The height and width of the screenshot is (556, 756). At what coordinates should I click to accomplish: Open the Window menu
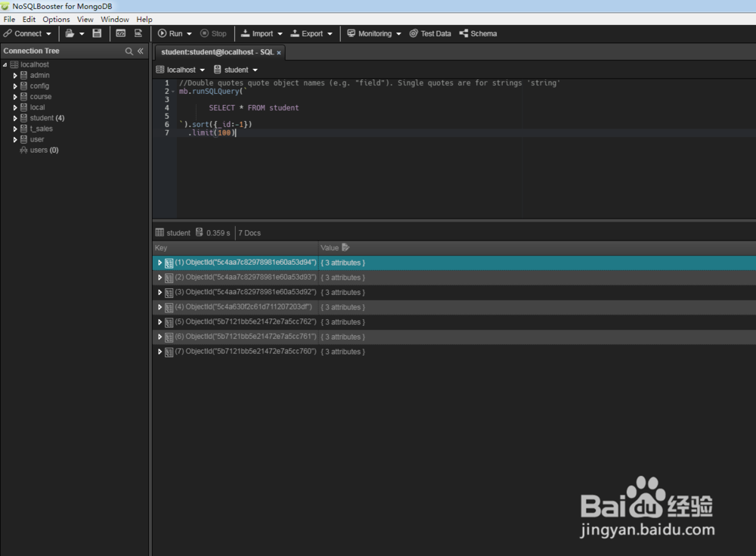click(x=115, y=20)
